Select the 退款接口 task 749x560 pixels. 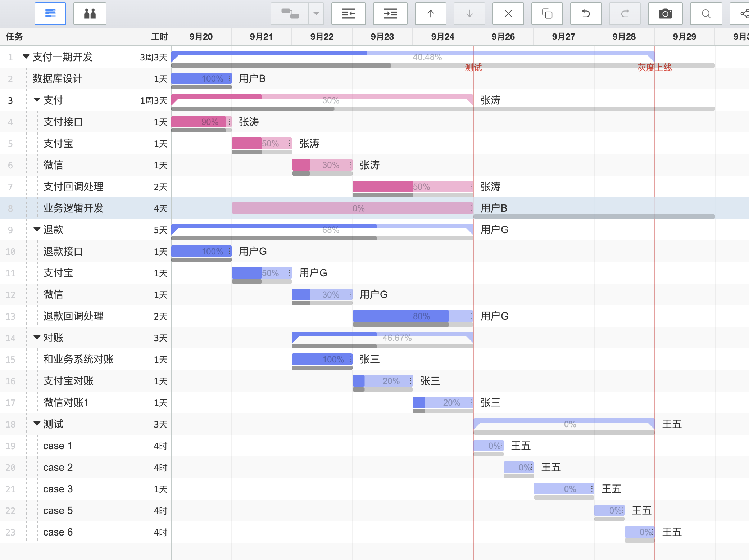click(63, 251)
